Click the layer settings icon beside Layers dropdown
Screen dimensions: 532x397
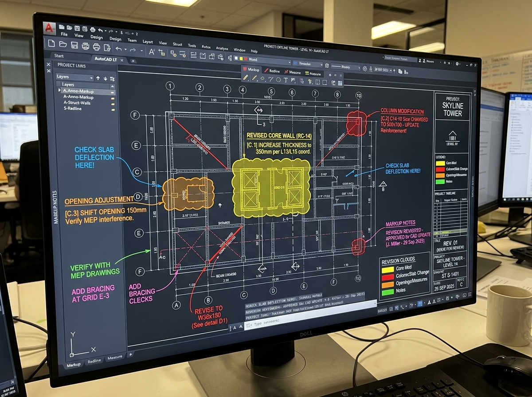[112, 79]
